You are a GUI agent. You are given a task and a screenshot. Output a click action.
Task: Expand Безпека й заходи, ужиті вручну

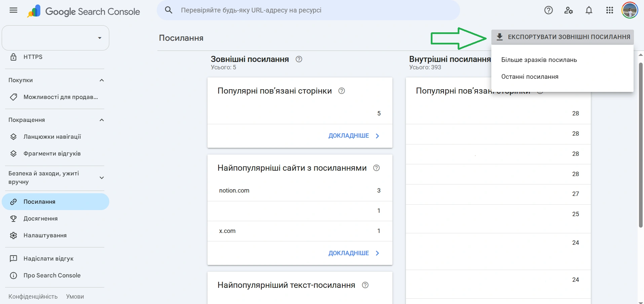coord(102,178)
